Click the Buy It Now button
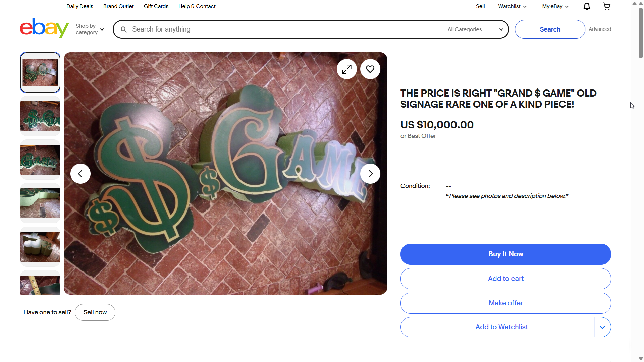This screenshot has width=644, height=362. pos(505,254)
